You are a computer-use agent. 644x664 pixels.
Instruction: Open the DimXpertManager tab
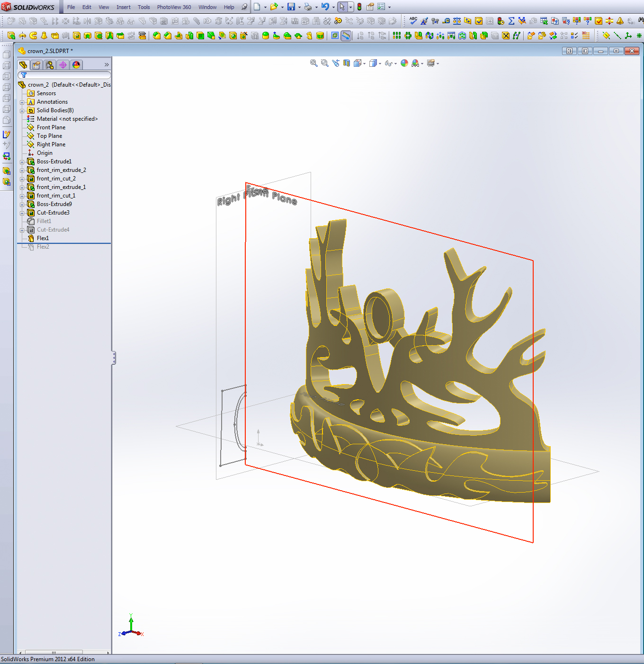pos(63,65)
